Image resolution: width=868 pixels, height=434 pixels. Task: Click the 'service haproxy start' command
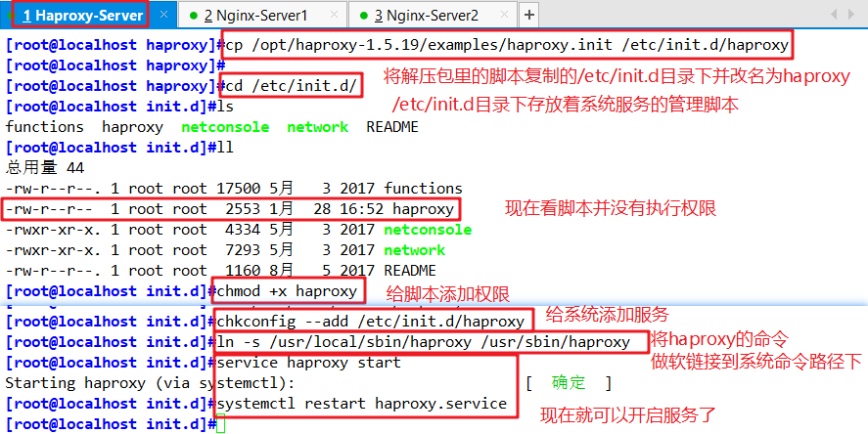309,363
